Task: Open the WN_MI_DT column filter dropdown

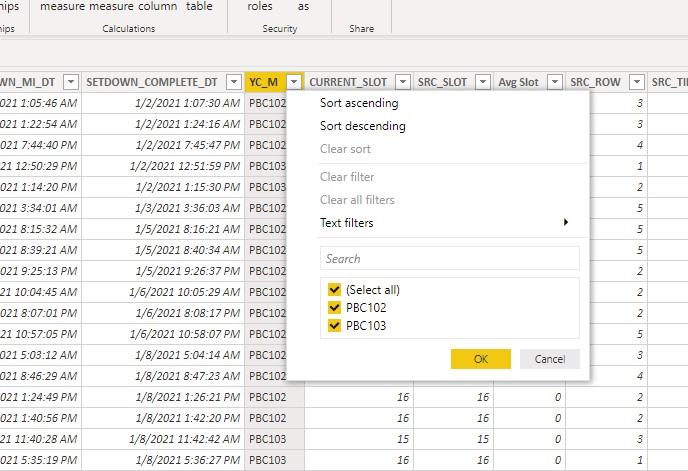Action: coord(71,82)
